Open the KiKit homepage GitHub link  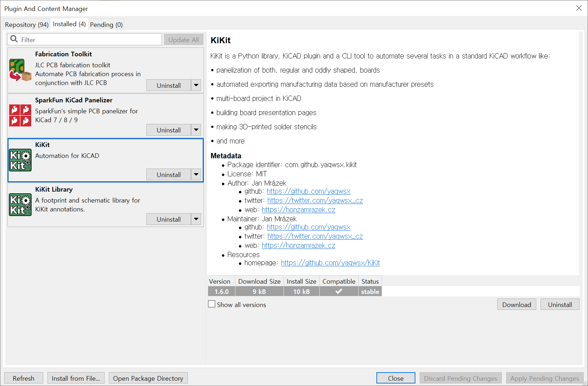[330, 263]
